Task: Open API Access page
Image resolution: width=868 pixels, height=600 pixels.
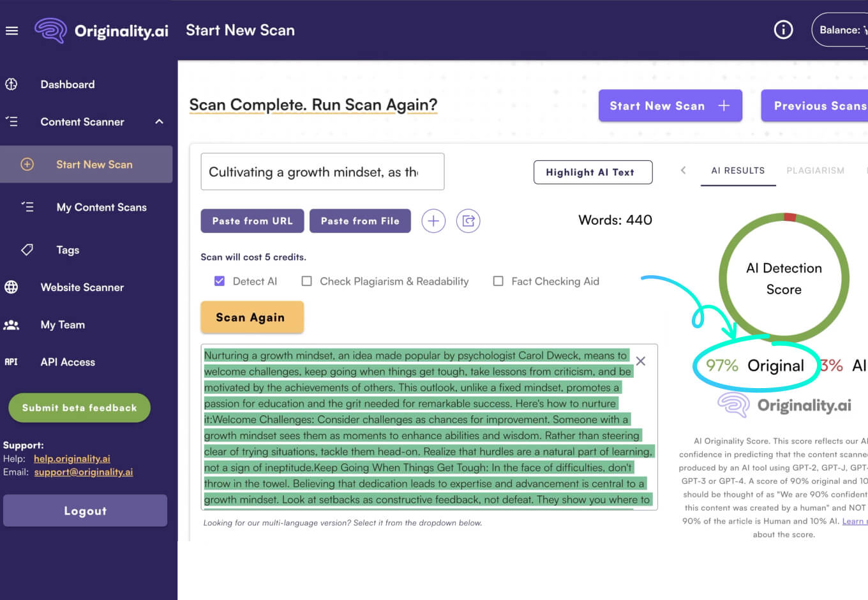Action: pyautogui.click(x=68, y=362)
